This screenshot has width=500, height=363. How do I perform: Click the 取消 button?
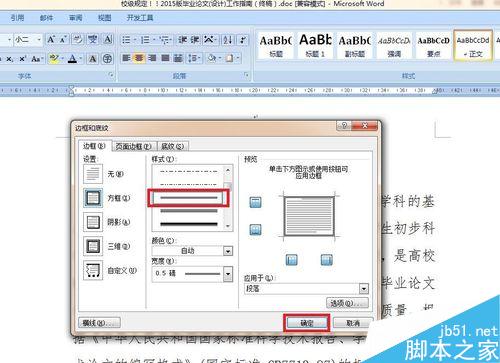click(x=353, y=323)
